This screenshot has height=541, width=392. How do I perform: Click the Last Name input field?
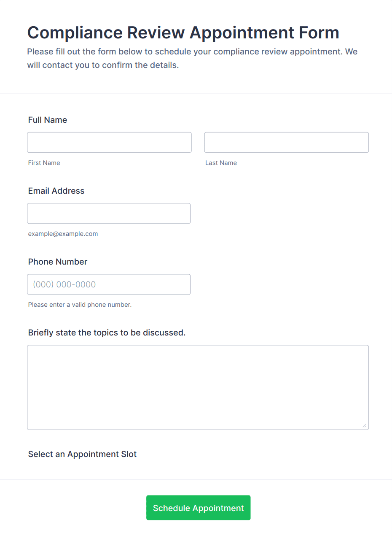[x=287, y=142]
